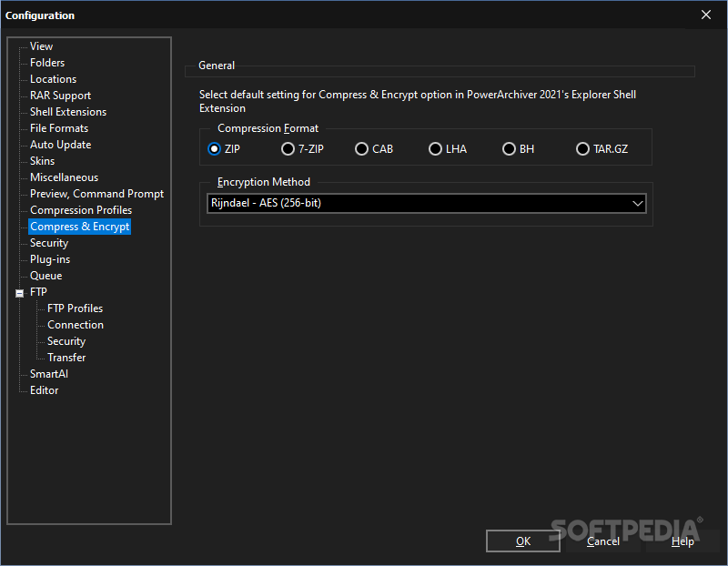Open FTP Profiles under FTP
This screenshot has width=728, height=566.
click(x=75, y=308)
